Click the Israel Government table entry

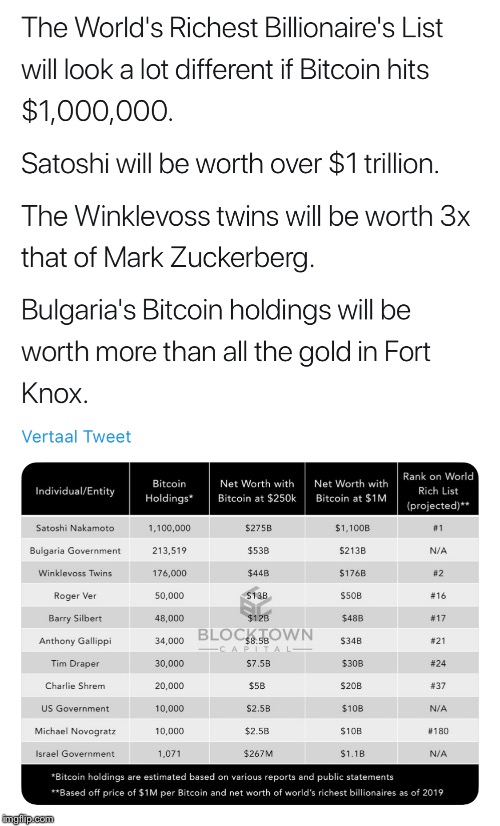[75, 754]
